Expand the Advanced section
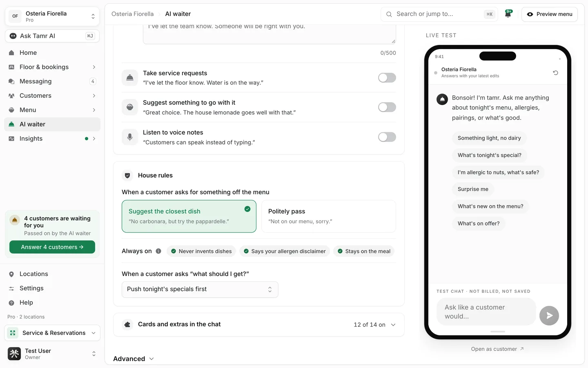 point(134,359)
